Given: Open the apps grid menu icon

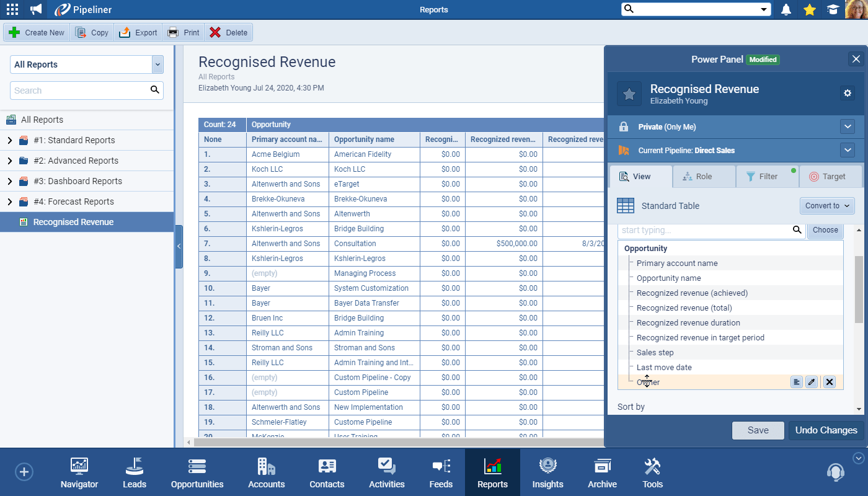Looking at the screenshot, I should [12, 9].
